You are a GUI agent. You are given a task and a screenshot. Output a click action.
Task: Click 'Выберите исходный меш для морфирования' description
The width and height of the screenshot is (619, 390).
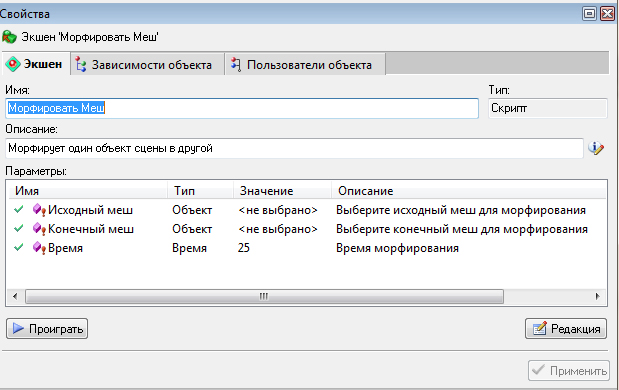point(461,210)
